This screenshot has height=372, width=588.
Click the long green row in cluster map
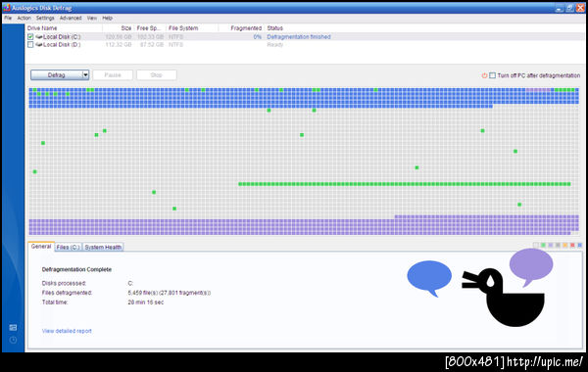point(405,184)
